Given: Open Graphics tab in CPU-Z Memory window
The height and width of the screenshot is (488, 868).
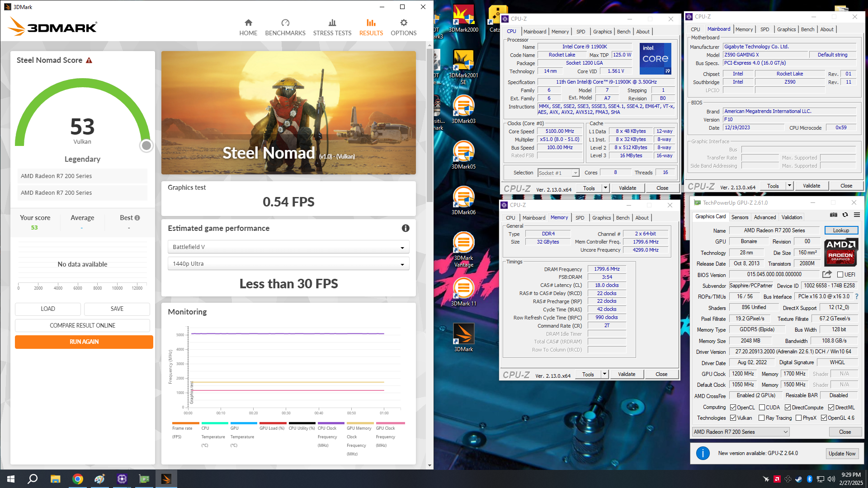Looking at the screenshot, I should pos(601,218).
